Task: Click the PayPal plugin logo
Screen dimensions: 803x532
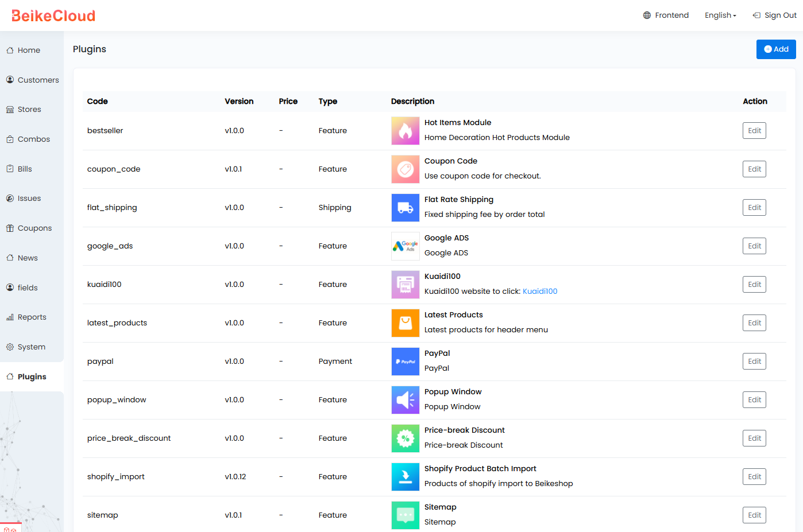Action: (406, 362)
